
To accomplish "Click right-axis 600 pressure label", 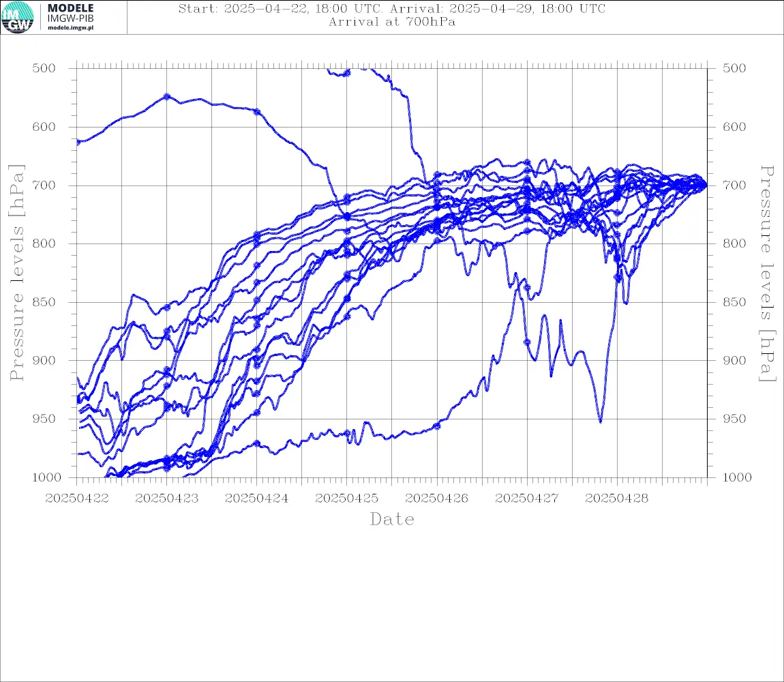I will point(734,127).
